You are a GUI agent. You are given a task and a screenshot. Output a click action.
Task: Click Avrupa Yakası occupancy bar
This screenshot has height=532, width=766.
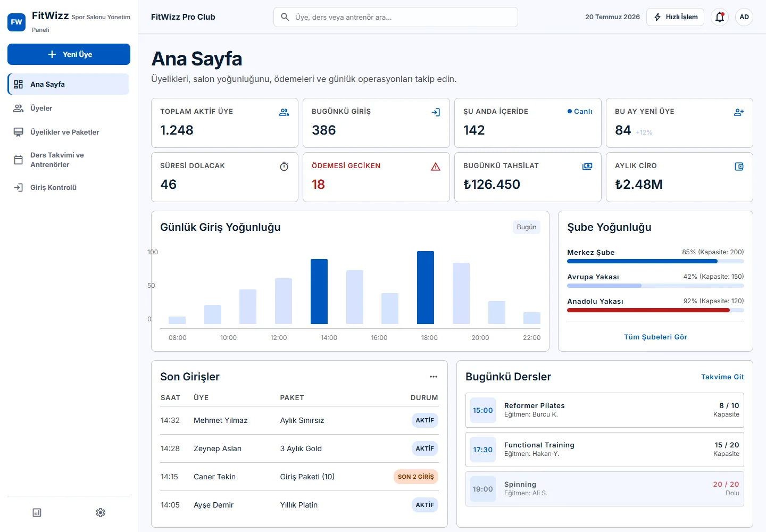click(655, 286)
